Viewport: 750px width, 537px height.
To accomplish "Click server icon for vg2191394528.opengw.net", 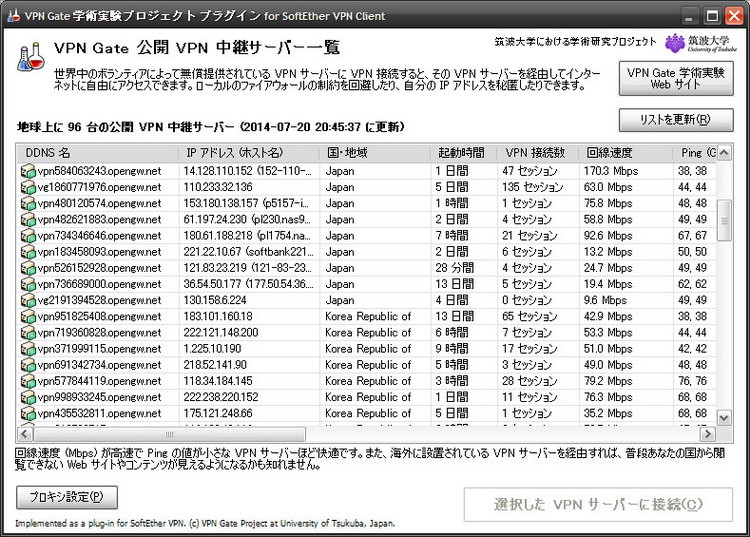I will [x=28, y=300].
